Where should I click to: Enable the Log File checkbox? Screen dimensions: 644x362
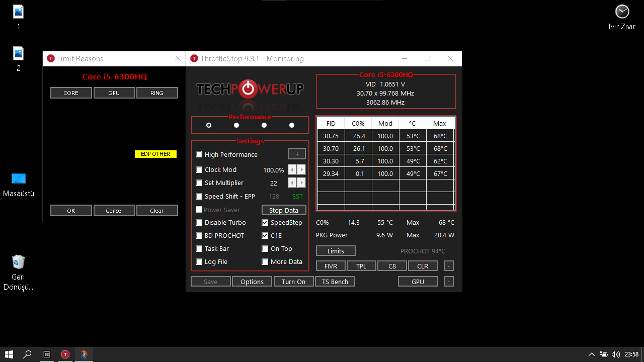pos(199,261)
